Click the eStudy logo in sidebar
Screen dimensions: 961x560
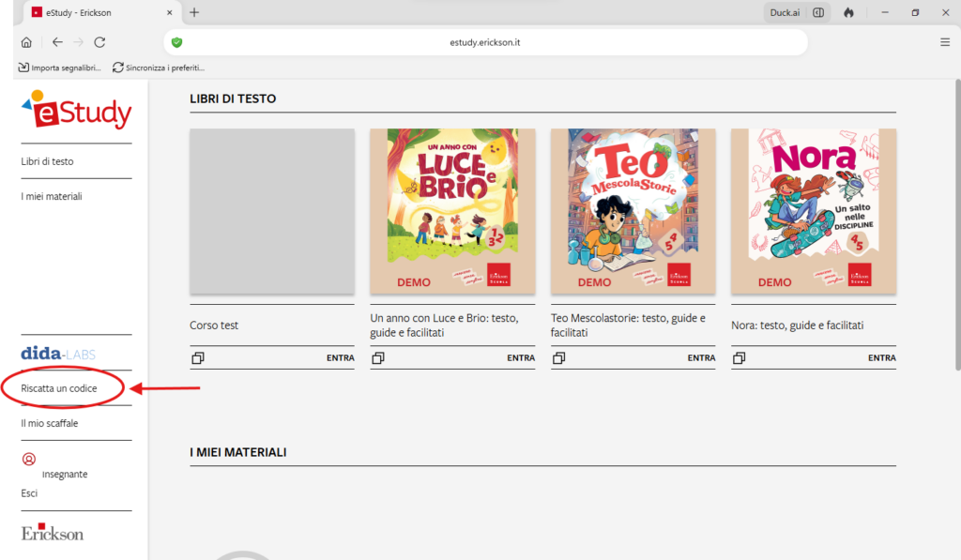(x=77, y=110)
